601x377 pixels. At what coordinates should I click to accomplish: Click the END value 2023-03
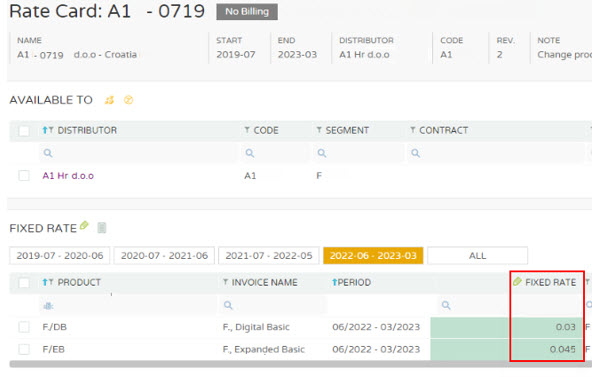(297, 55)
